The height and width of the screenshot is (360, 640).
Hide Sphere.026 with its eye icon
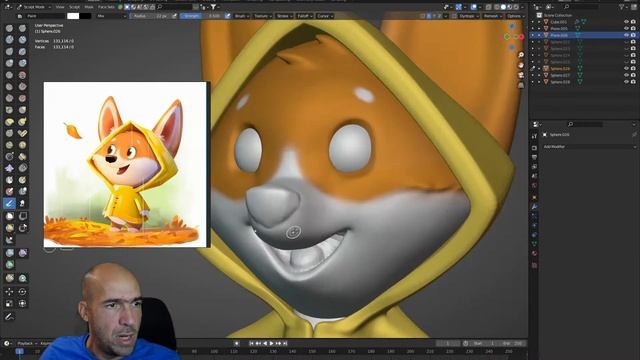[x=626, y=69]
